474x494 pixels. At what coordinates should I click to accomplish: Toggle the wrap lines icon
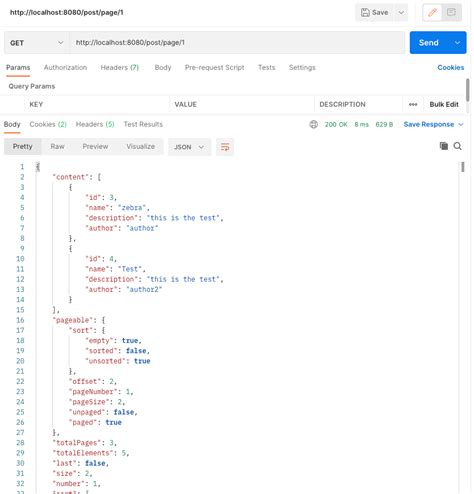[x=225, y=147]
